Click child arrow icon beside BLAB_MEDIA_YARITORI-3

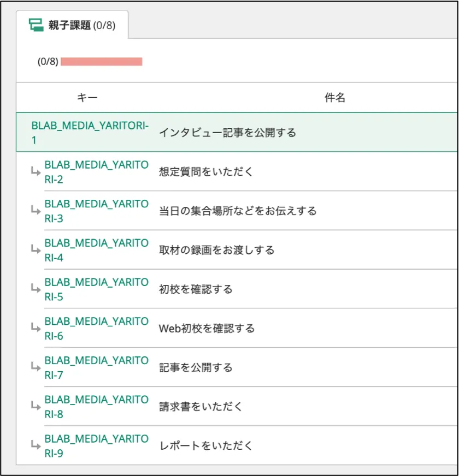[36, 211]
